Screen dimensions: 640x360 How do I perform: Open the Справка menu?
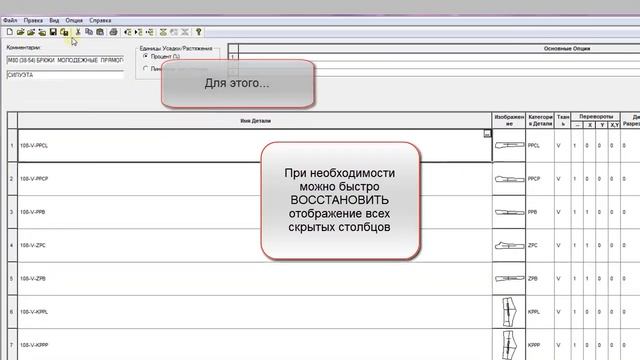[x=100, y=20]
